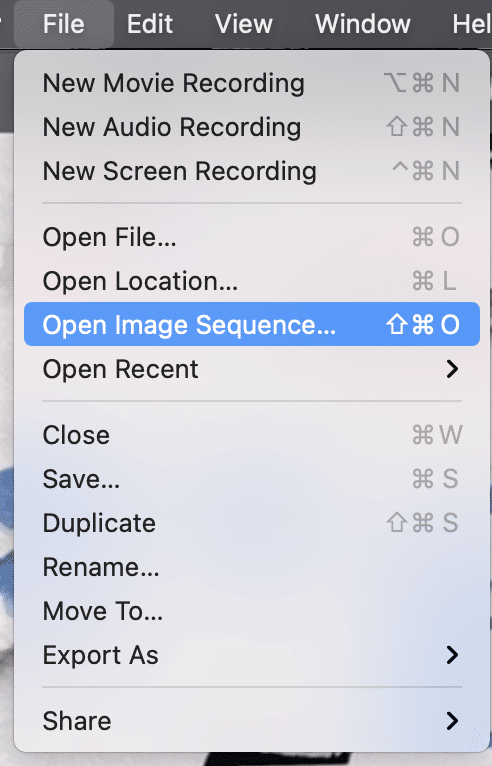Image resolution: width=492 pixels, height=766 pixels.
Task: Open the Window menu
Action: (x=363, y=23)
